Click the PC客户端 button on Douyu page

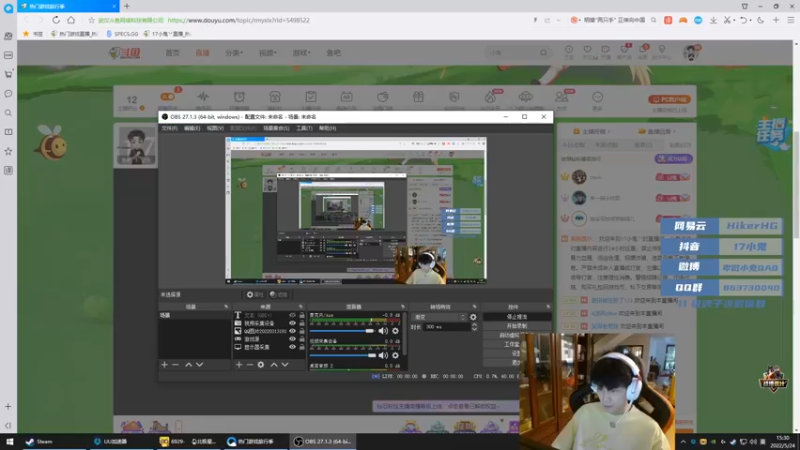pos(669,99)
